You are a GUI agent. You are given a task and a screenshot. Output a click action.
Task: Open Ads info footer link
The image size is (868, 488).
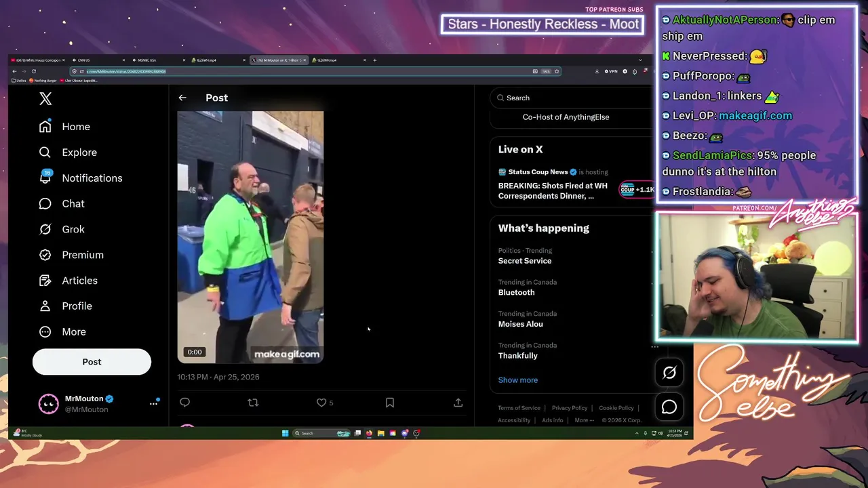tap(553, 420)
